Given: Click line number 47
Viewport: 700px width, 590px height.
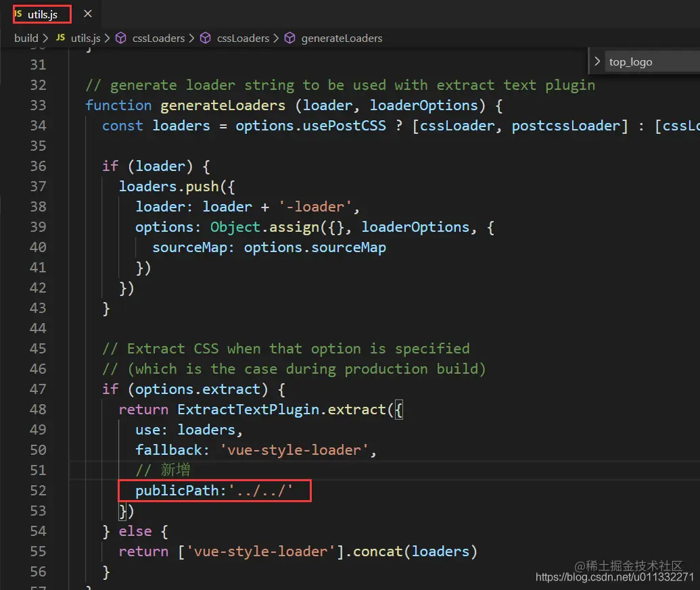Looking at the screenshot, I should pyautogui.click(x=38, y=389).
